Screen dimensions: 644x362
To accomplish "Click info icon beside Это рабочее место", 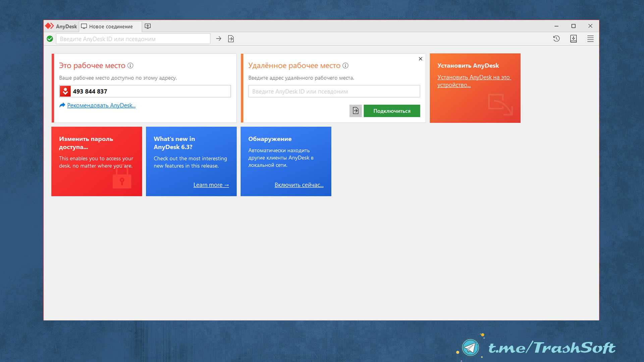I will pos(130,65).
